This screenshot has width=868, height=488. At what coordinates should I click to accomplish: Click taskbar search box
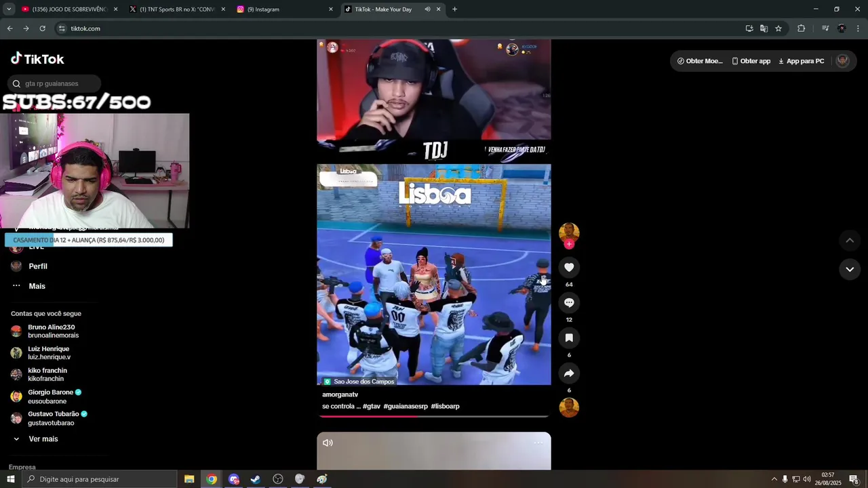point(99,479)
